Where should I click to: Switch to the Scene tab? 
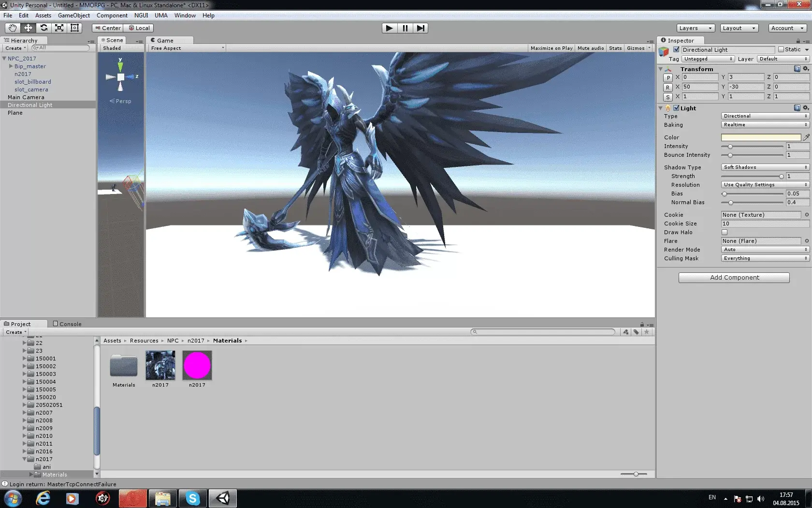click(112, 40)
